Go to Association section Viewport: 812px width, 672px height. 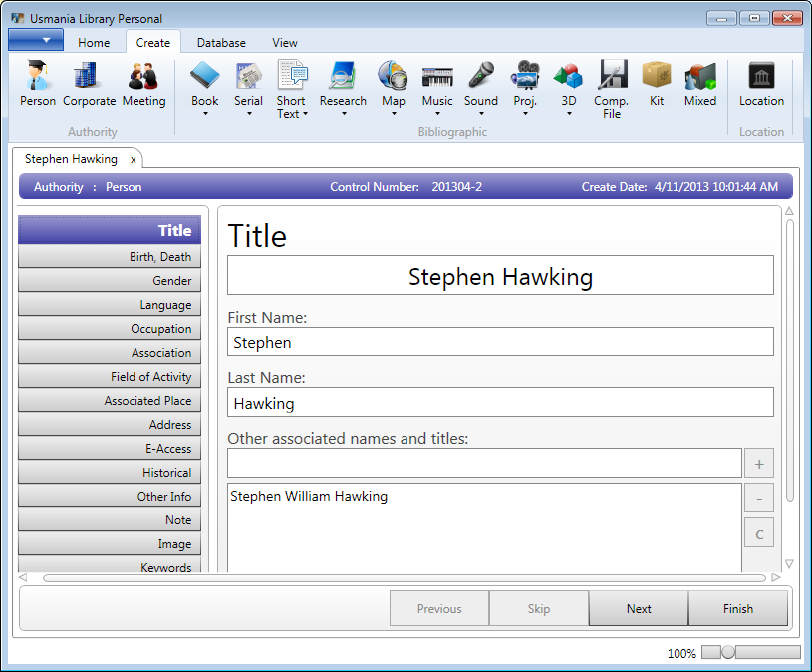point(110,352)
